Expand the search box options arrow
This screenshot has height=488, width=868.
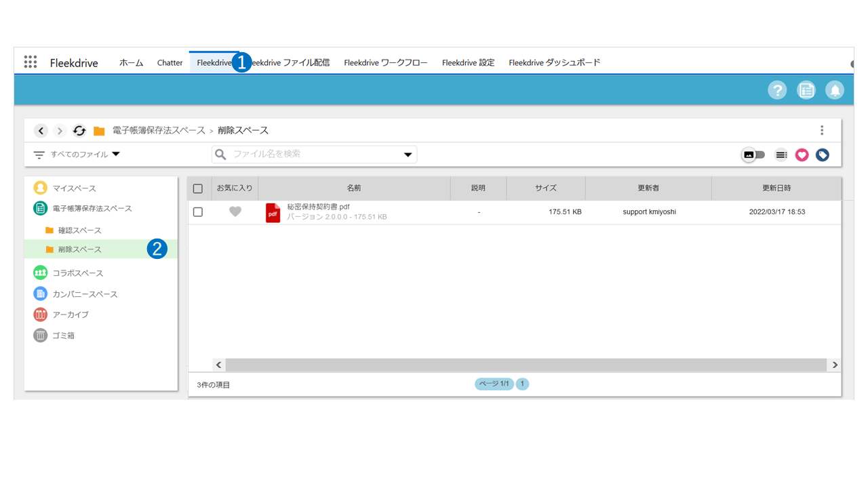tap(408, 155)
